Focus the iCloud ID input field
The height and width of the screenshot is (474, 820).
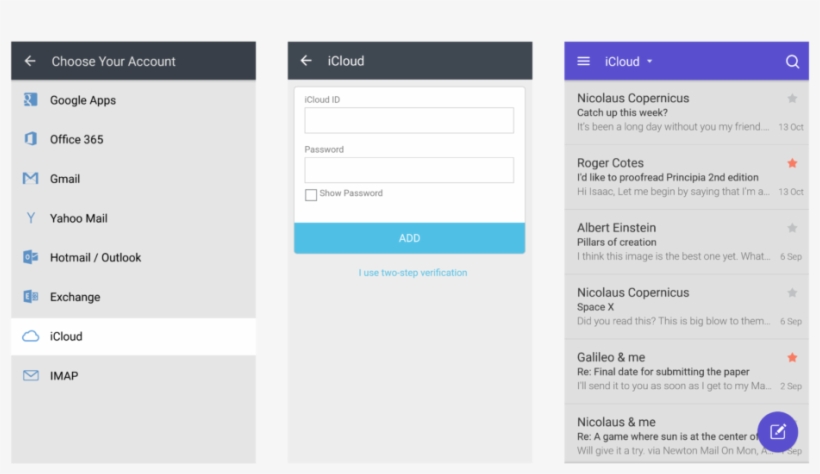coord(409,120)
